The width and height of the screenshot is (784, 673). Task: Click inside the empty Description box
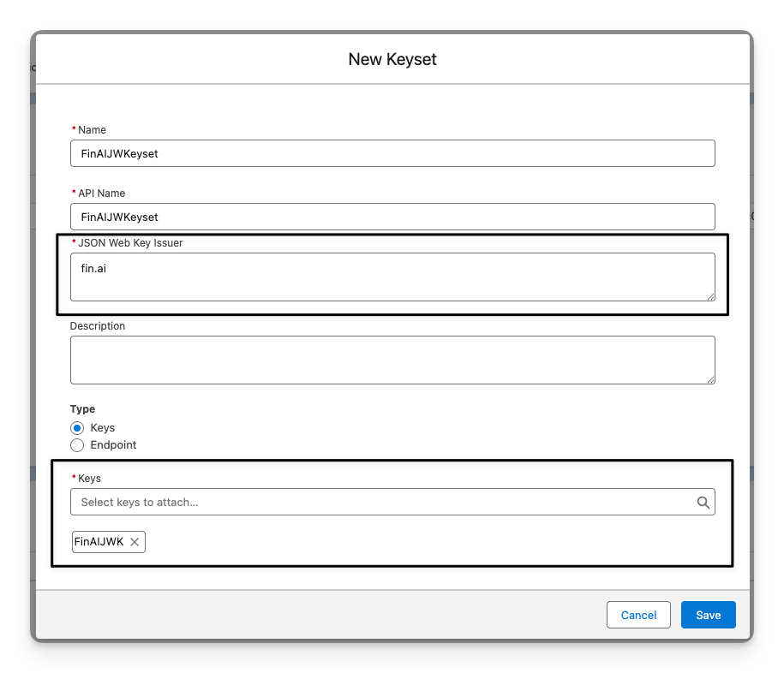tap(392, 360)
